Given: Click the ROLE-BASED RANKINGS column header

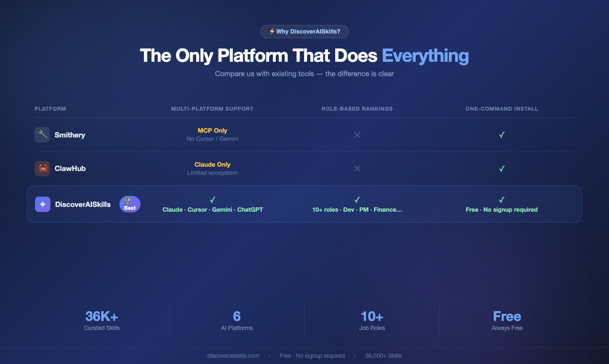Looking at the screenshot, I should (x=357, y=109).
